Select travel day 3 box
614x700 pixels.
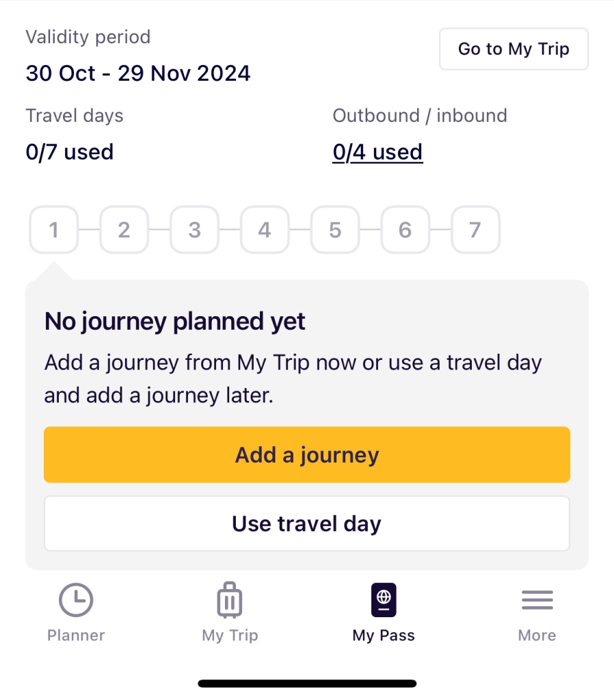(x=195, y=229)
